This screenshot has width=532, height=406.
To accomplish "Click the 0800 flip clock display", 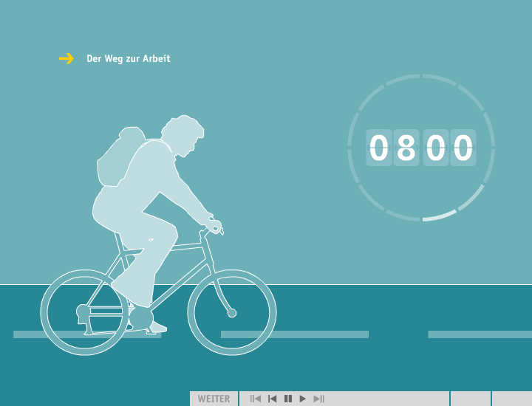I will pos(421,148).
